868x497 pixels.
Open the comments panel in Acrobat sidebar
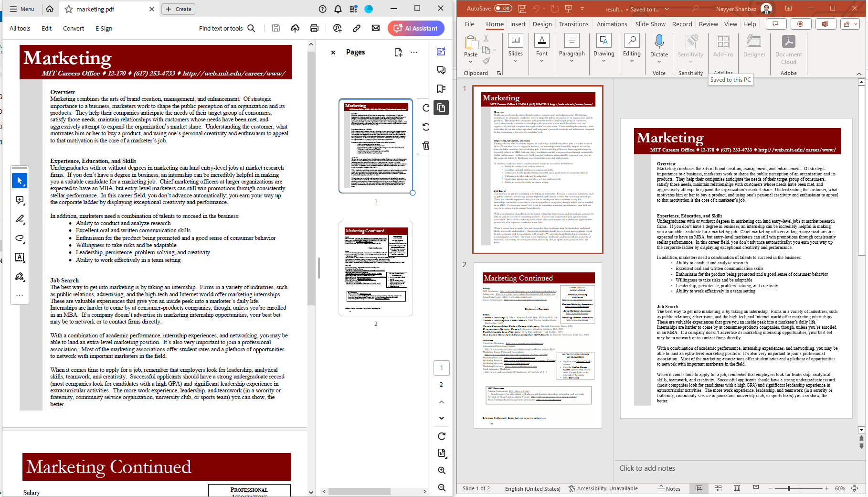441,70
